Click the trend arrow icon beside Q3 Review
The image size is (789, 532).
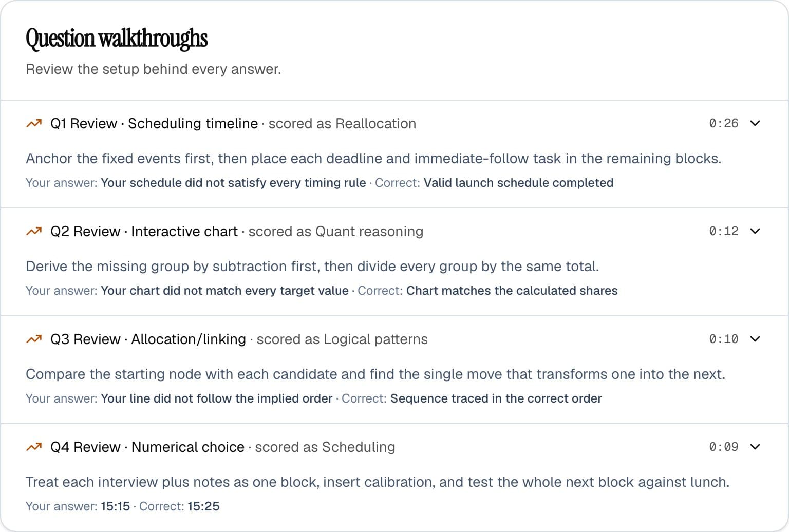point(34,339)
